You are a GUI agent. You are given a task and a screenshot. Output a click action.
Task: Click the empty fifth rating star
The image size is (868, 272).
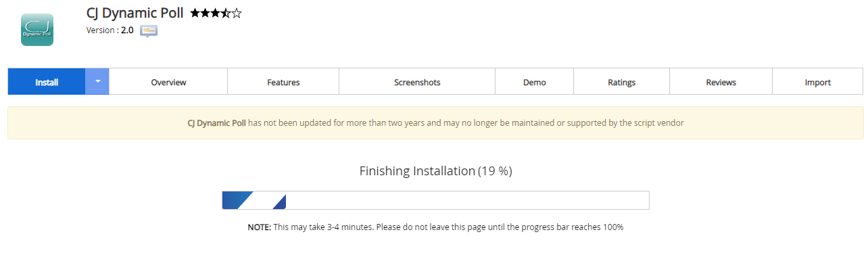tap(237, 13)
